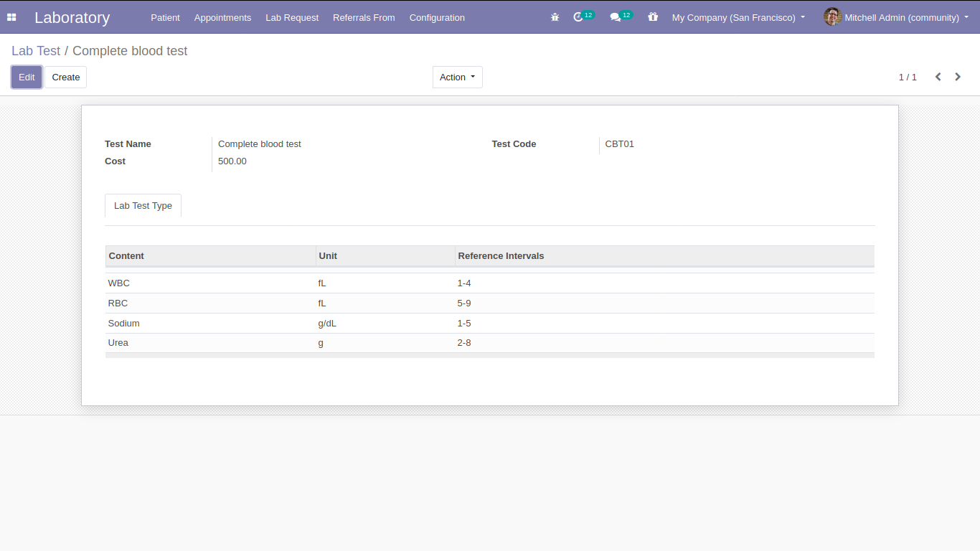The width and height of the screenshot is (980, 551).
Task: Go to previous record arrow
Action: (938, 77)
